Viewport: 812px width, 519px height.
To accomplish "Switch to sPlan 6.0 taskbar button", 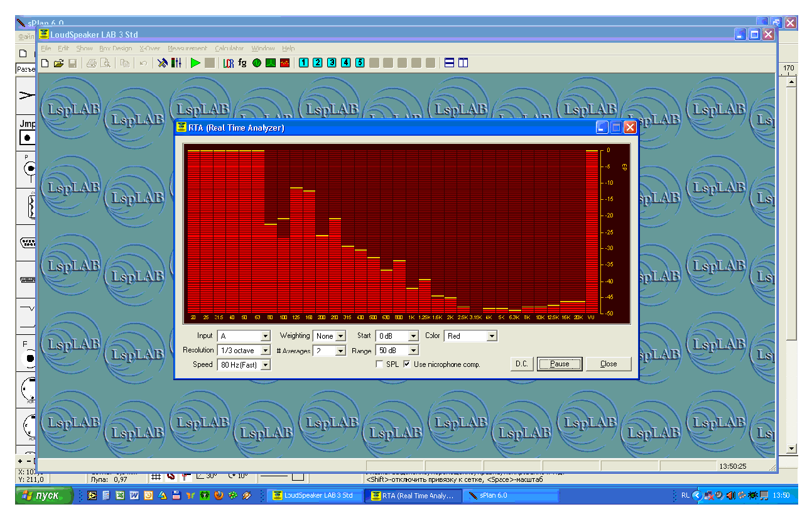I will pos(511,495).
